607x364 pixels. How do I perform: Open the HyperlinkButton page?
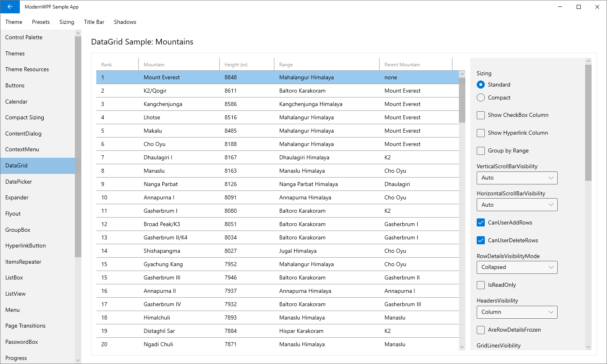(x=38, y=245)
